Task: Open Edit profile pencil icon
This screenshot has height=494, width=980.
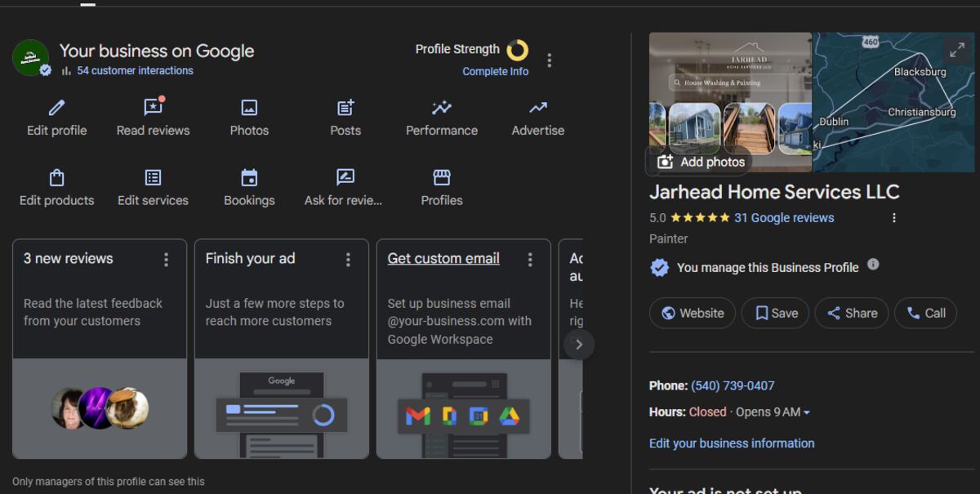Action: tap(56, 108)
